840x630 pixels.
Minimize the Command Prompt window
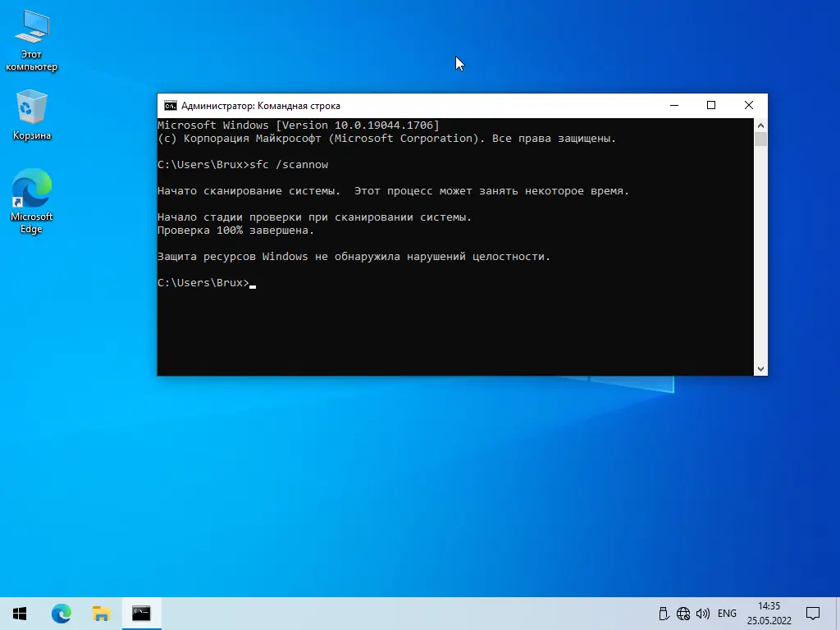(674, 106)
